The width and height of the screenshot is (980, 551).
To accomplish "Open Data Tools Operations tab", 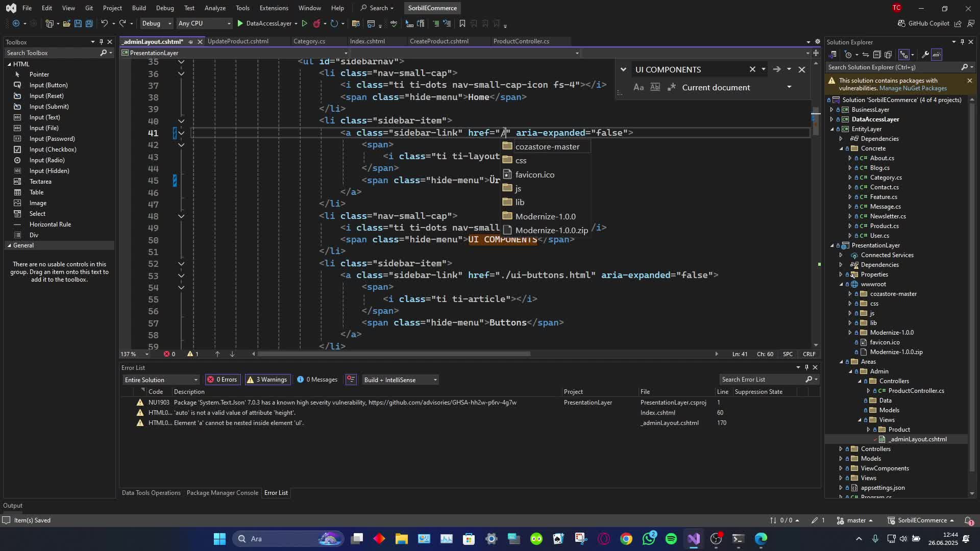I will [151, 493].
